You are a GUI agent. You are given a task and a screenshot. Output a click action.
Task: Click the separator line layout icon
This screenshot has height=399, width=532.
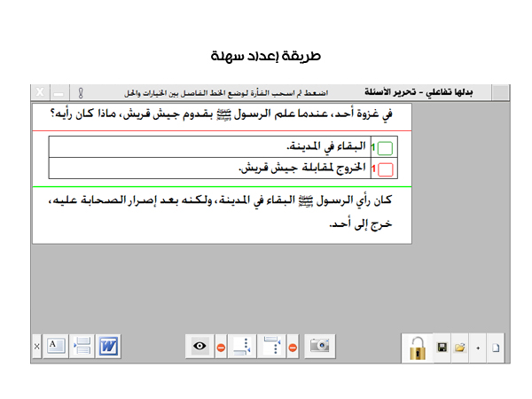82,346
